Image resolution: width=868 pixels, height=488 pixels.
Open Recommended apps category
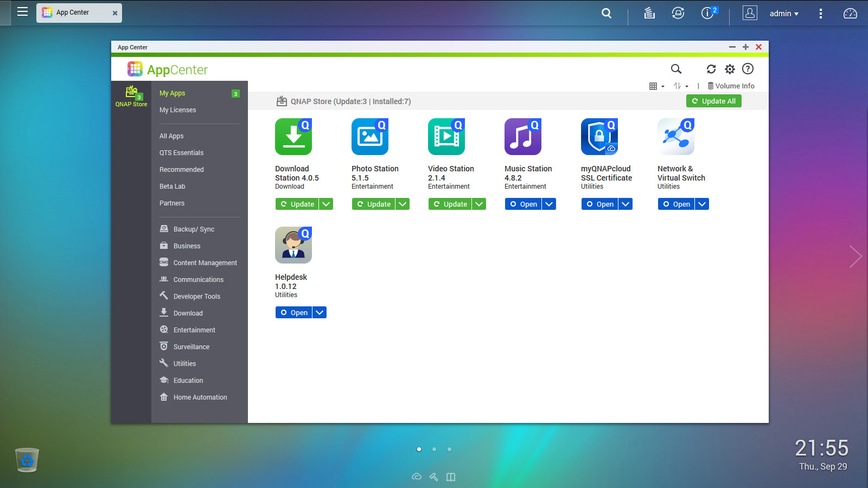click(x=182, y=170)
